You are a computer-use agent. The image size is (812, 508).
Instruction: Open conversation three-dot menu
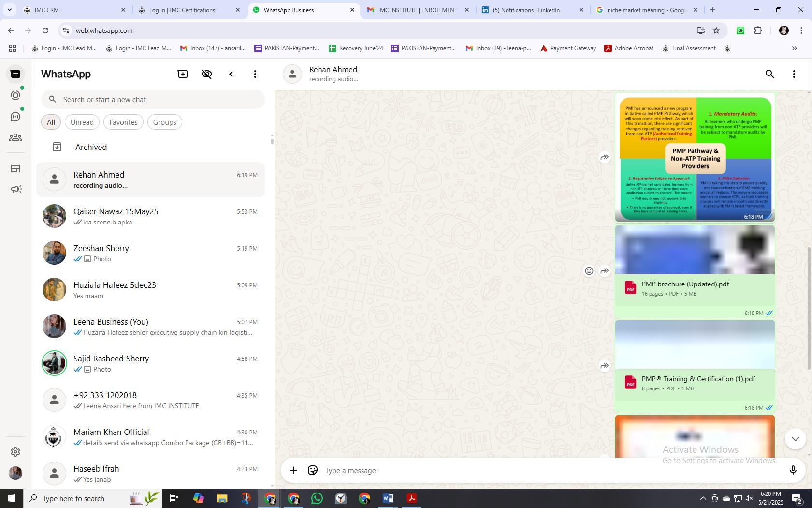click(x=794, y=74)
